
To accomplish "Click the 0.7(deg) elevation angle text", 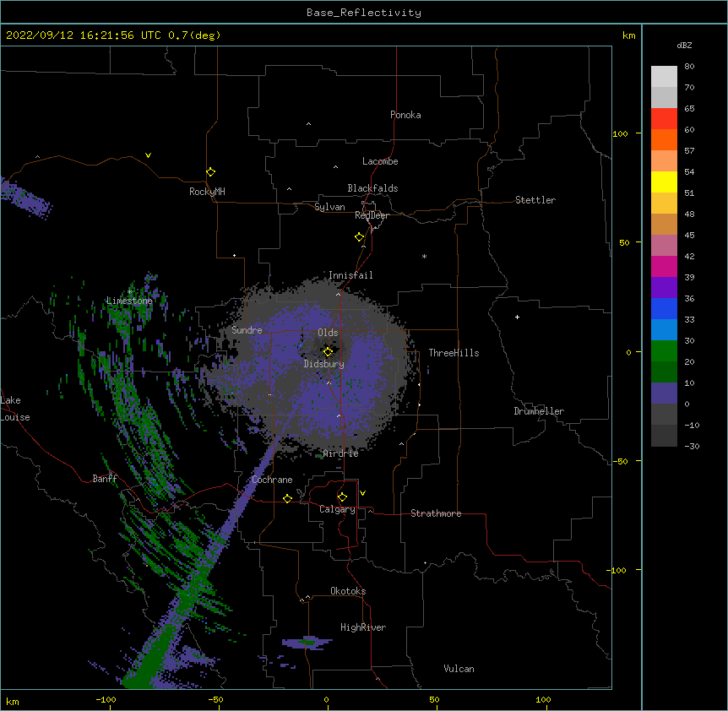I will tap(194, 35).
